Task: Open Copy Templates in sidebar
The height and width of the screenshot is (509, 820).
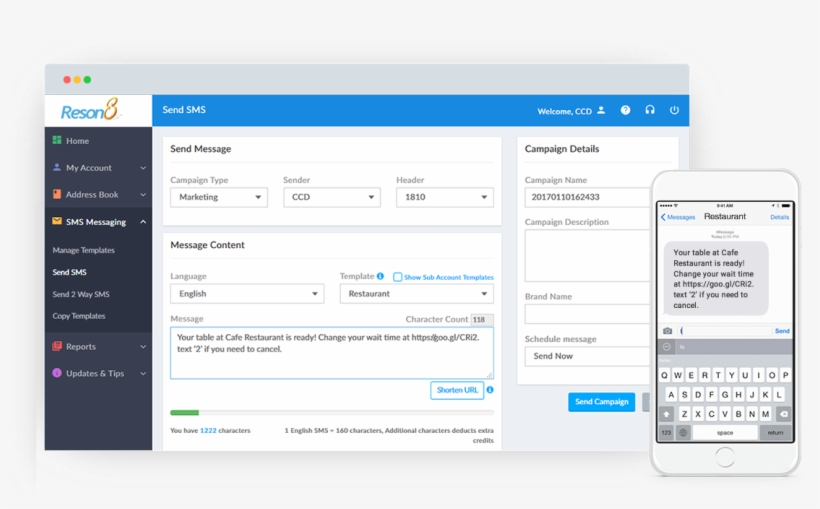Action: click(78, 316)
